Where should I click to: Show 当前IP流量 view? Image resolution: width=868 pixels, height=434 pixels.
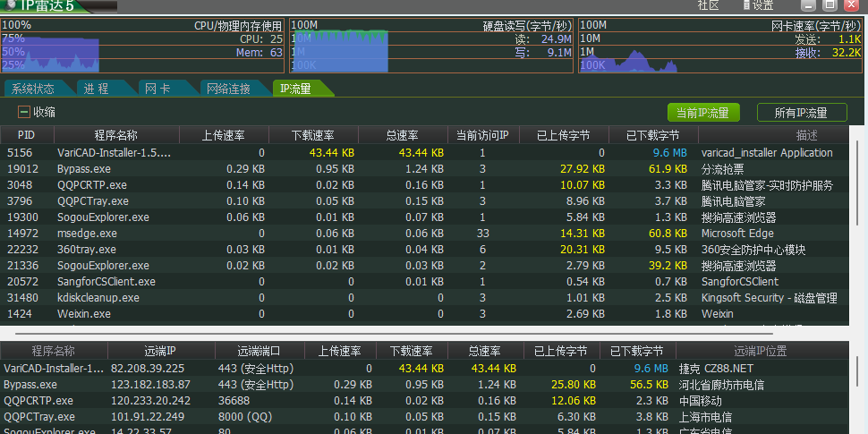pos(702,113)
